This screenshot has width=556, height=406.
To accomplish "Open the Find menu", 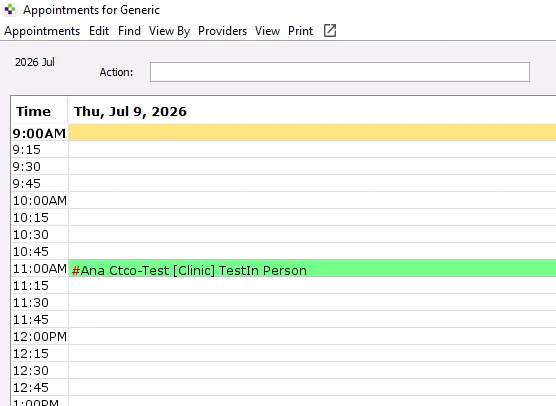I will (x=129, y=31).
